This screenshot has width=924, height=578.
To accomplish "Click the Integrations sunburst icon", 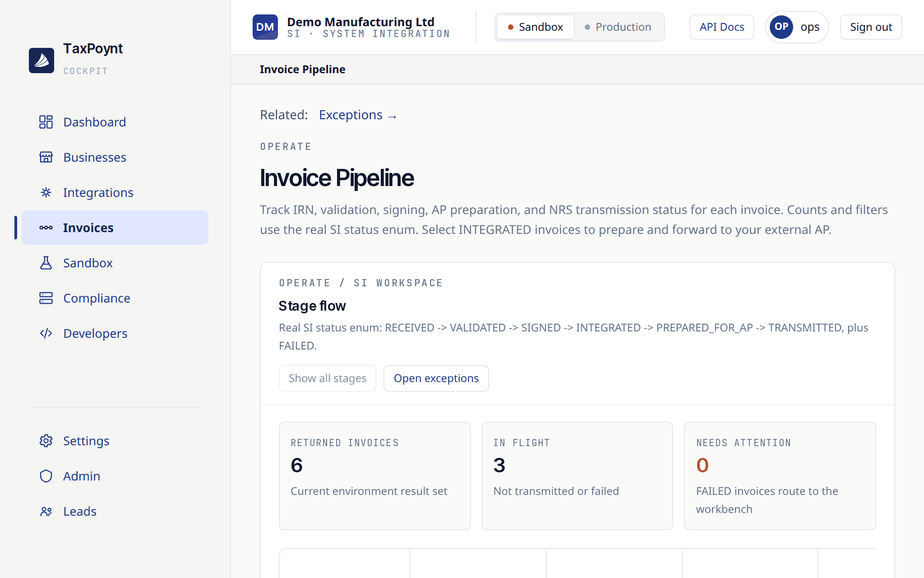I will [x=46, y=192].
